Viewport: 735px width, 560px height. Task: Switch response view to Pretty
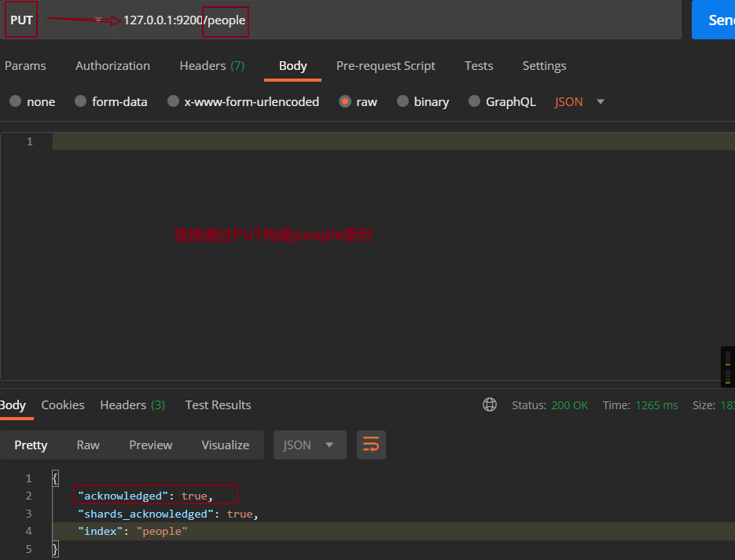[x=31, y=445]
